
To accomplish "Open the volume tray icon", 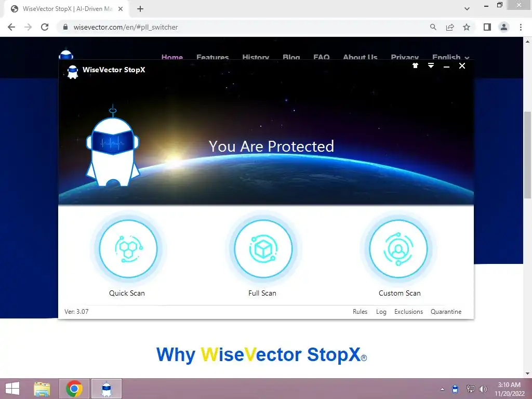I will 483,389.
